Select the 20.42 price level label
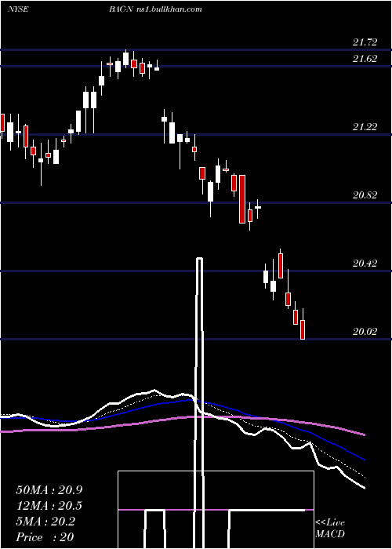Image resolution: width=392 pixels, height=549 pixels. tap(365, 264)
